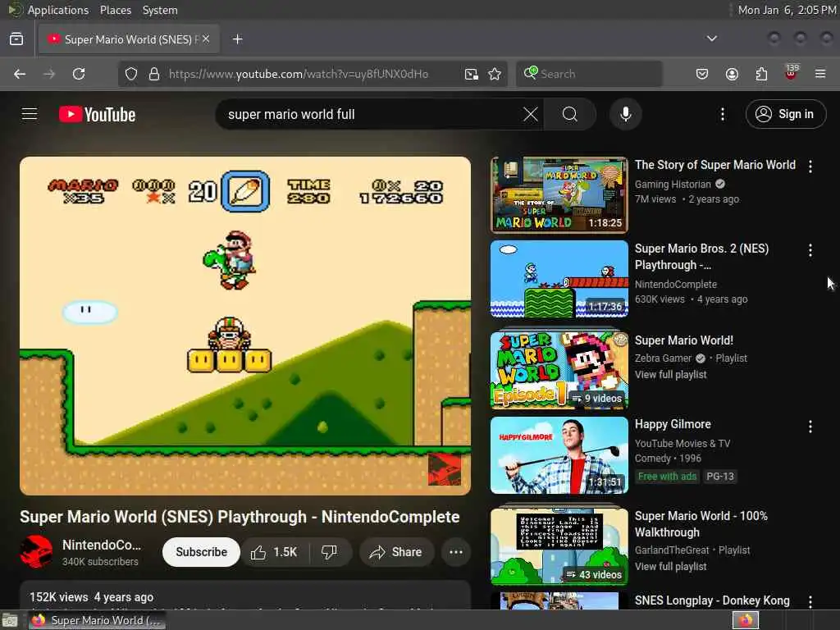Screen dimensions: 840x630
Task: Open The Story of Super Mario World title
Action: (715, 165)
